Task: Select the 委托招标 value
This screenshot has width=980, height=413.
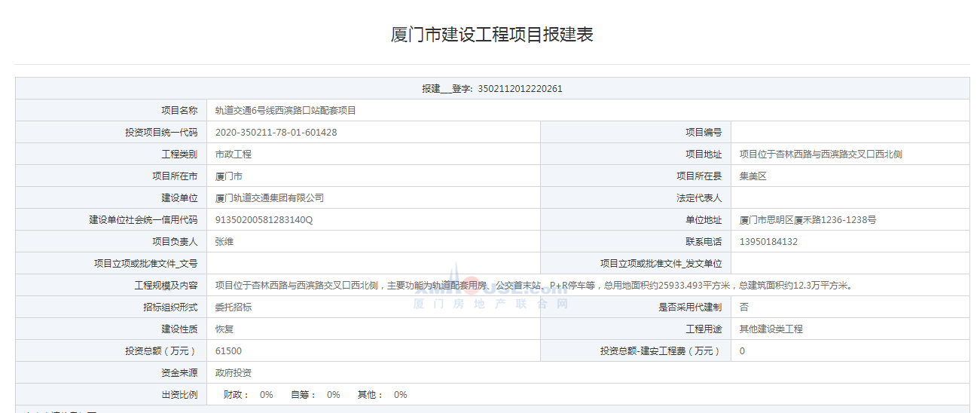Action: 233,307
